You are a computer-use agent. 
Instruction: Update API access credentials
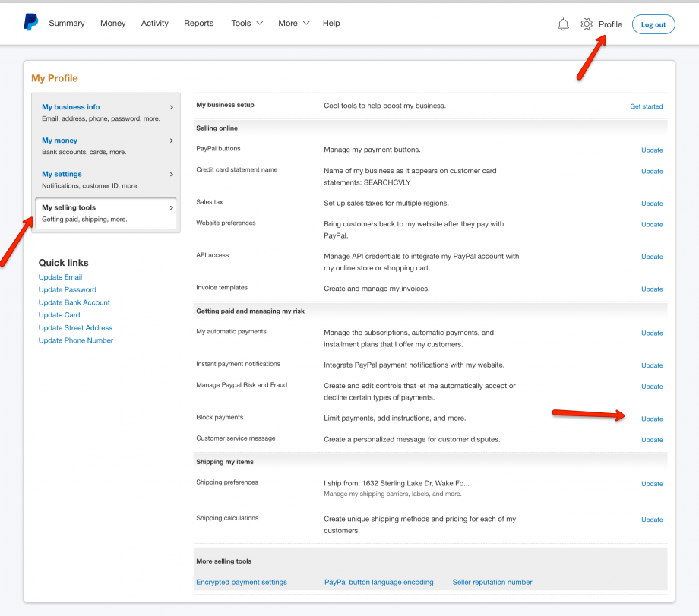point(652,257)
